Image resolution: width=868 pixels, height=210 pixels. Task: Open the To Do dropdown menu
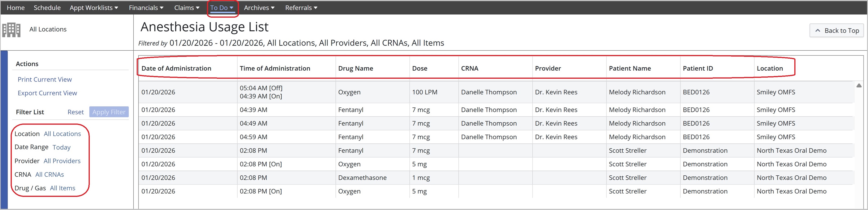click(222, 8)
